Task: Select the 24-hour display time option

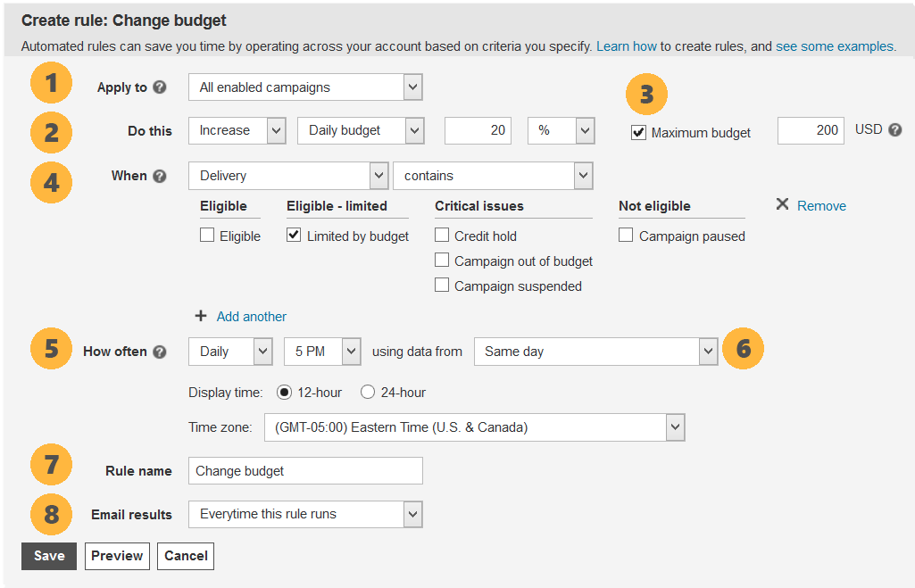Action: point(368,393)
